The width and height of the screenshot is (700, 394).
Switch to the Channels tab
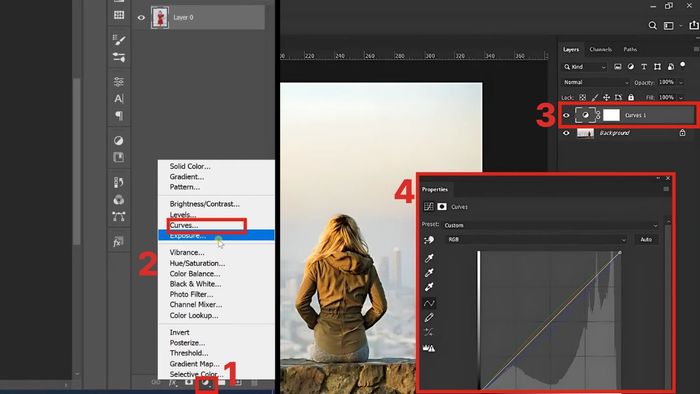[x=600, y=49]
